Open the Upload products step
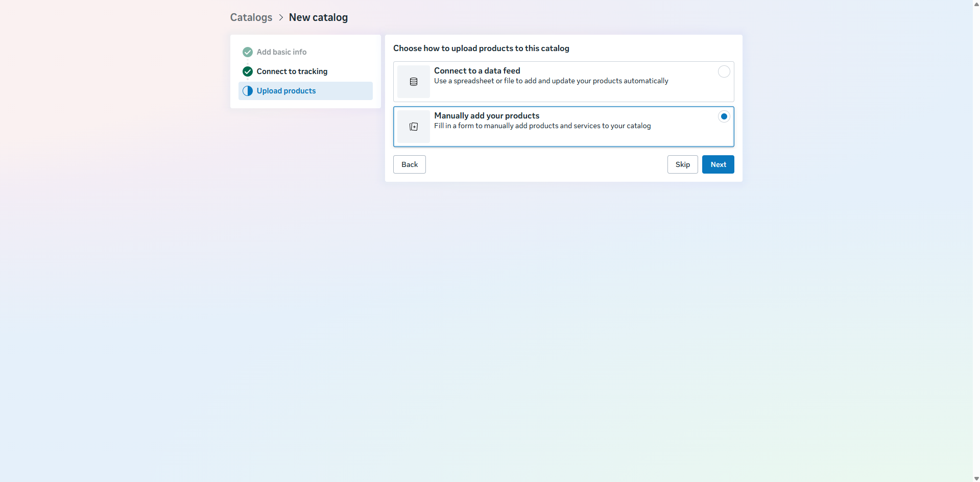This screenshot has width=980, height=482. point(305,91)
